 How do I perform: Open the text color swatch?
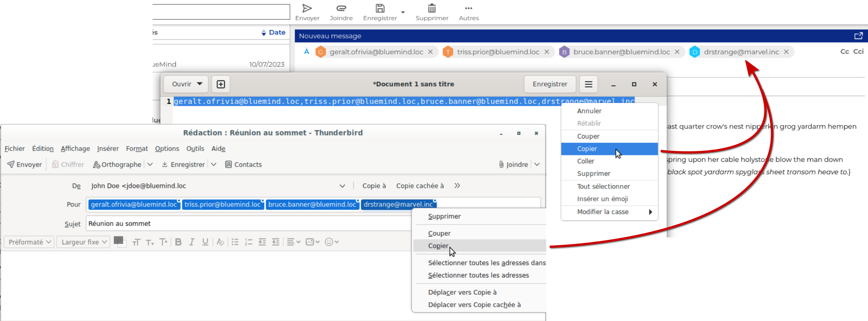(x=119, y=241)
